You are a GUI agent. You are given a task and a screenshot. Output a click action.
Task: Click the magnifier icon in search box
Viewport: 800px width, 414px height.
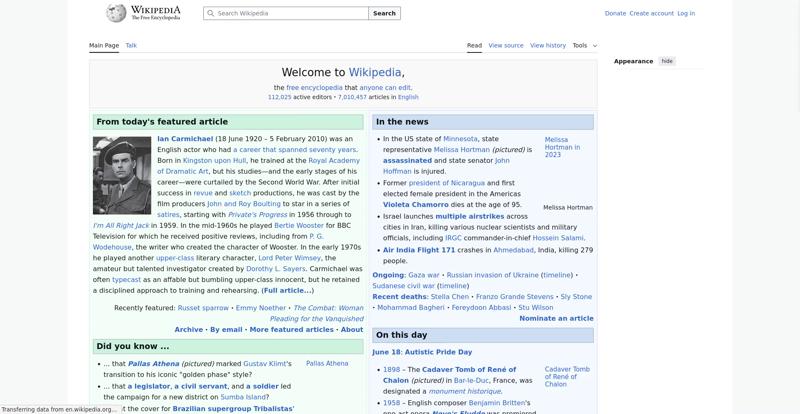coord(211,13)
